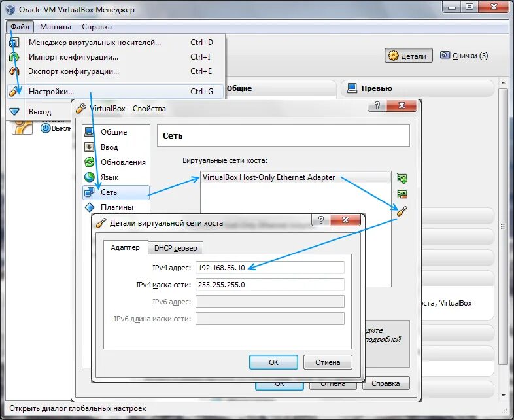The image size is (514, 420).
Task: Click the IPv4 адрес input field
Action: tap(270, 268)
